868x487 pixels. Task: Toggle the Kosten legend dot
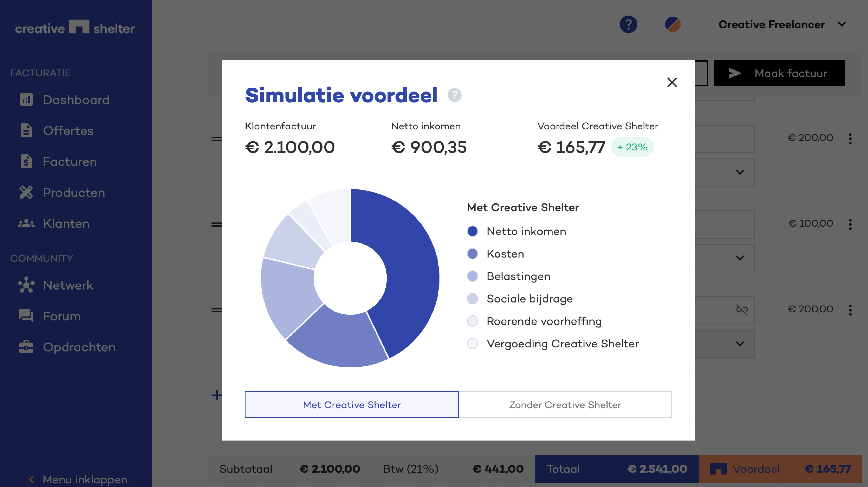pyautogui.click(x=472, y=254)
